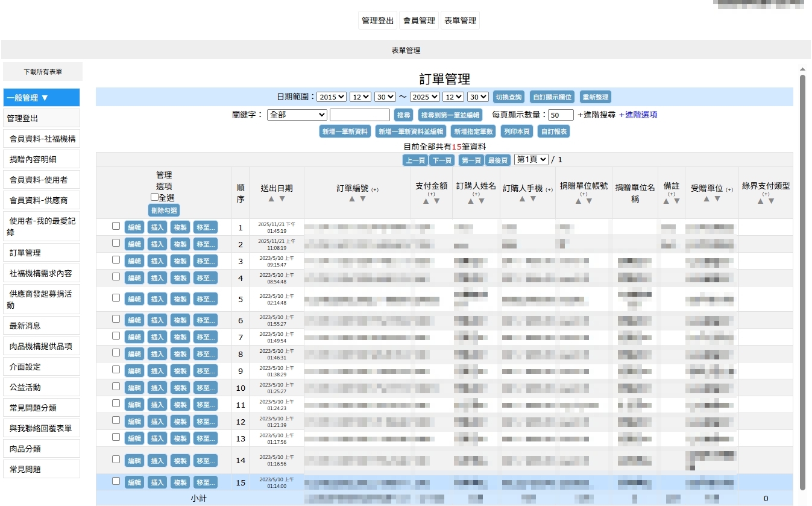Image resolution: width=812 pixels, height=506 pixels.
Task: Open 會員管理 in the top menu
Action: tap(419, 21)
